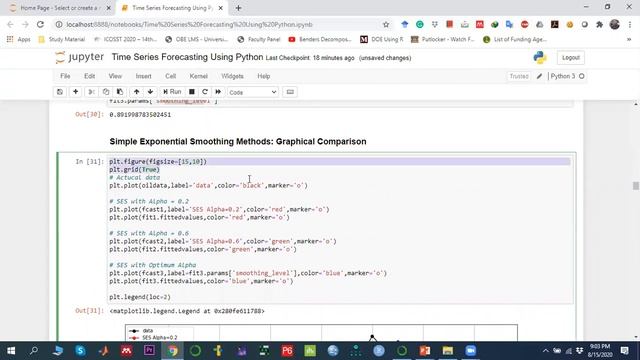Click the pencil edit mode indicator

tap(539, 76)
